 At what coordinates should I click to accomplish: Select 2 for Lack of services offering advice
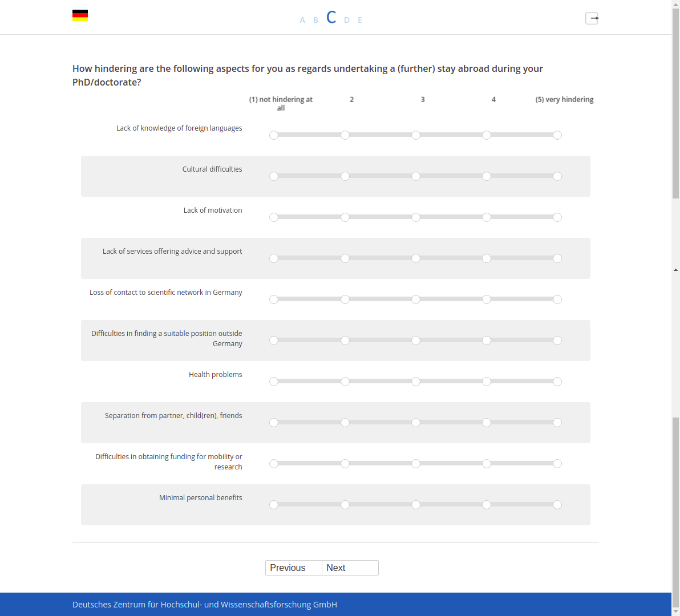(345, 258)
